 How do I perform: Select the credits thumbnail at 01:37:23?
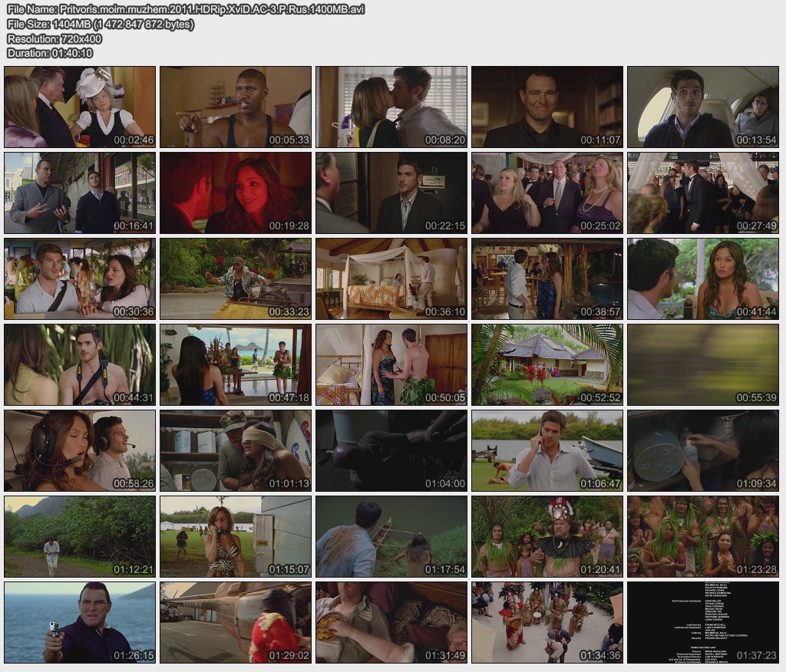[x=703, y=623]
